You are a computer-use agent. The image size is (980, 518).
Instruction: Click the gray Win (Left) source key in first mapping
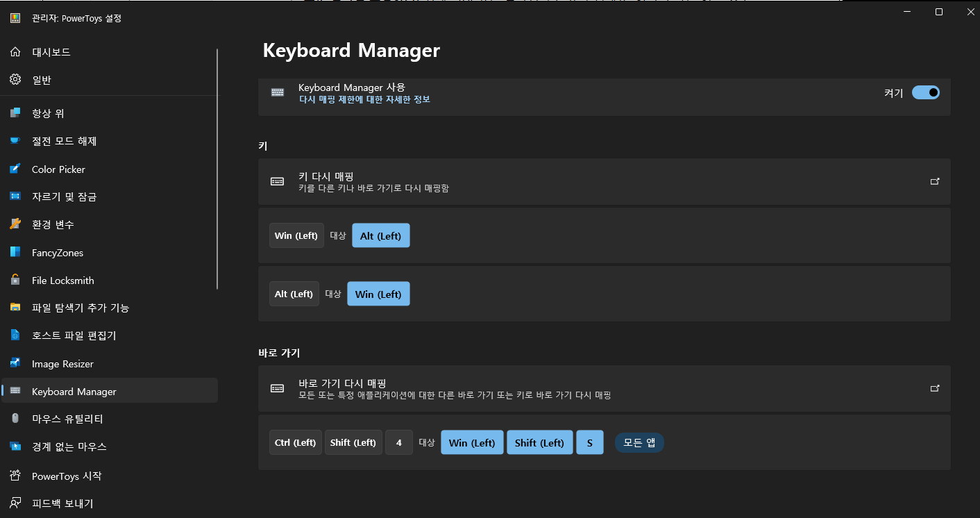296,235
